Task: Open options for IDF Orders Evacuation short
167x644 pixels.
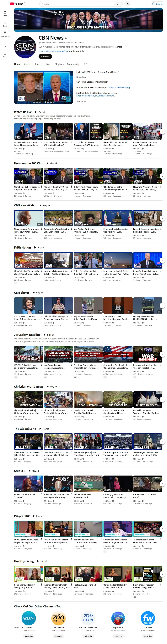Action: click(x=42, y=316)
